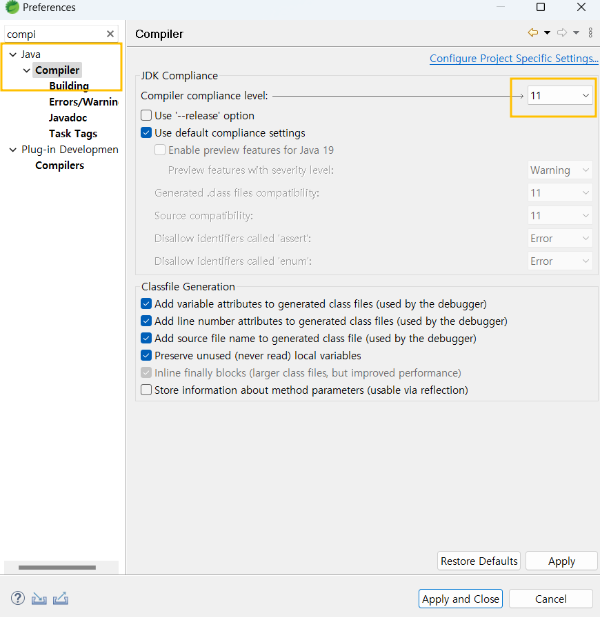Image resolution: width=600 pixels, height=617 pixels.
Task: Click the Restore Defaults button
Action: pyautogui.click(x=479, y=561)
